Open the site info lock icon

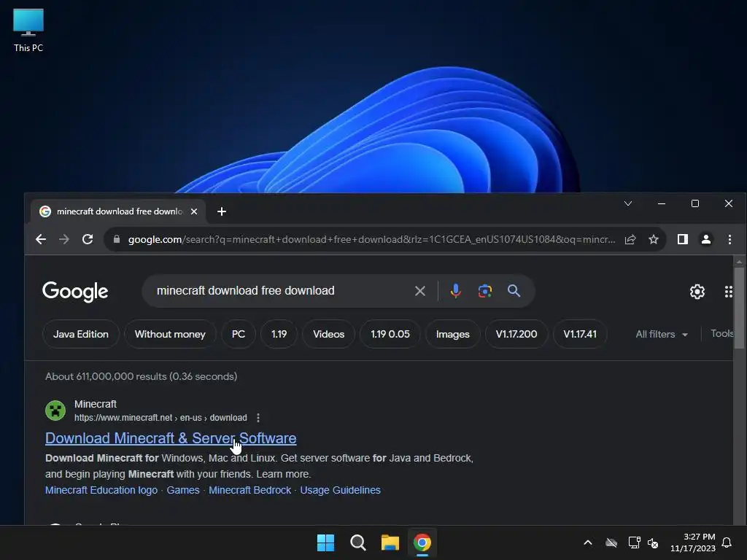click(x=117, y=239)
